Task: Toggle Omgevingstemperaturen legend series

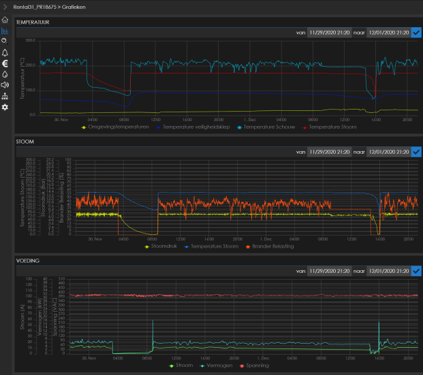Action: pos(115,127)
